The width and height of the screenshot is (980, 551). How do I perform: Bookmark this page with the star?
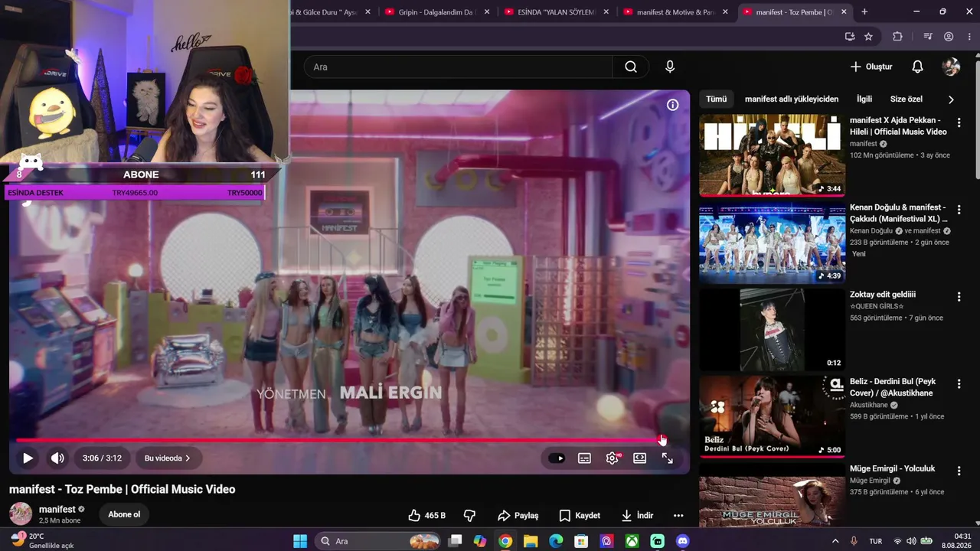(x=868, y=36)
